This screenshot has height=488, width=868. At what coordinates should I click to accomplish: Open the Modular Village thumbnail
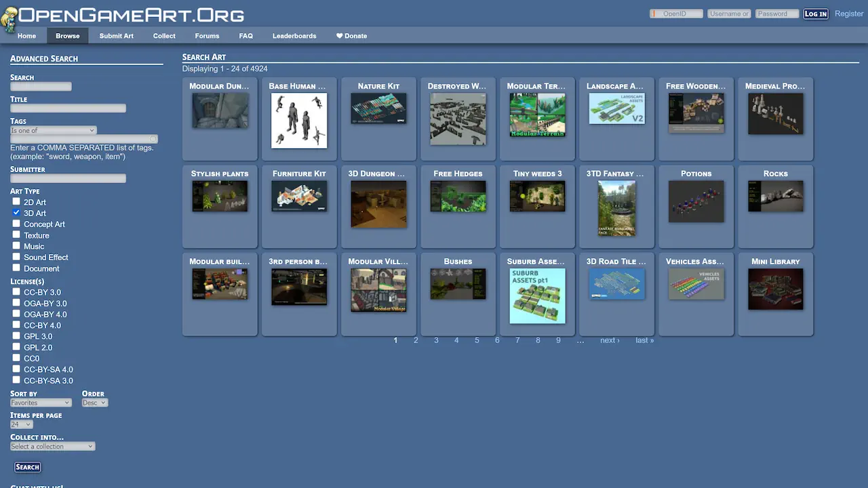(378, 290)
